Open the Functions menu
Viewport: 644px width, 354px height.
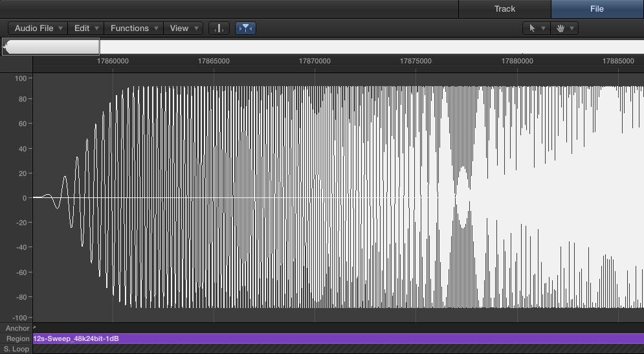click(134, 28)
